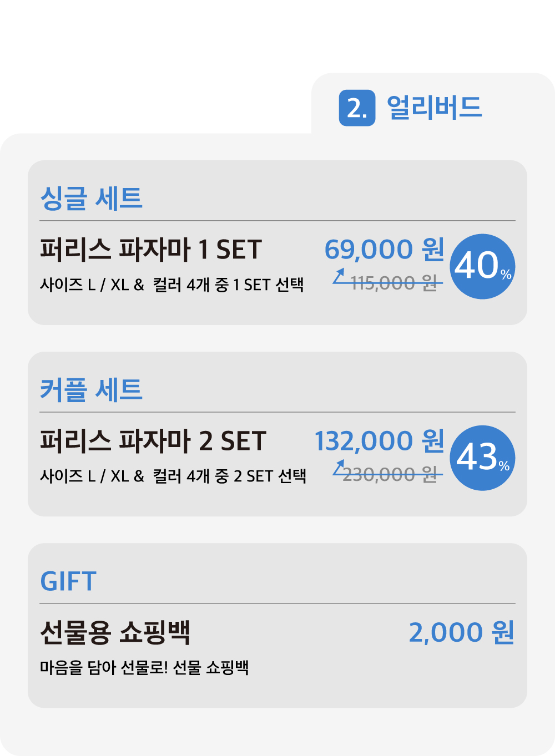Select the GIFT section heading

(68, 581)
